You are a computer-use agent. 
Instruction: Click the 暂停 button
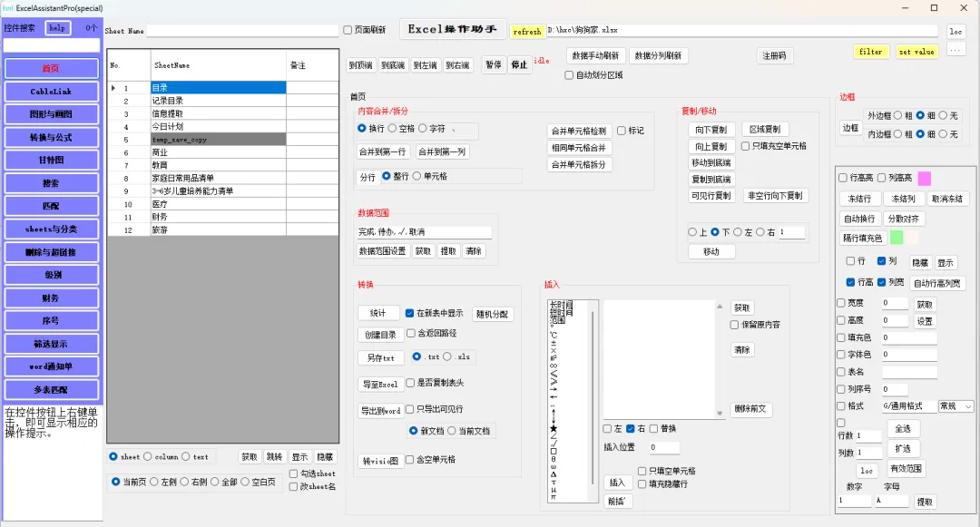coord(494,65)
